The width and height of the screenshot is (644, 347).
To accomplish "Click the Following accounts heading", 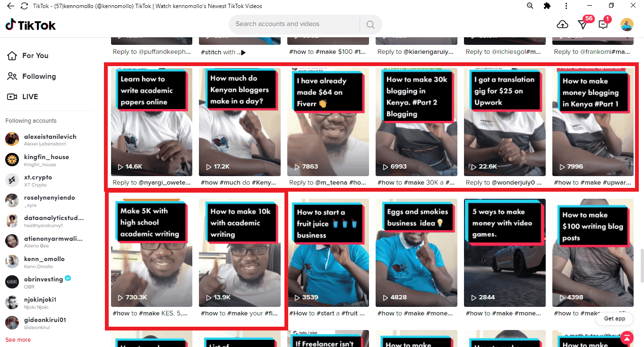I will click(x=31, y=121).
